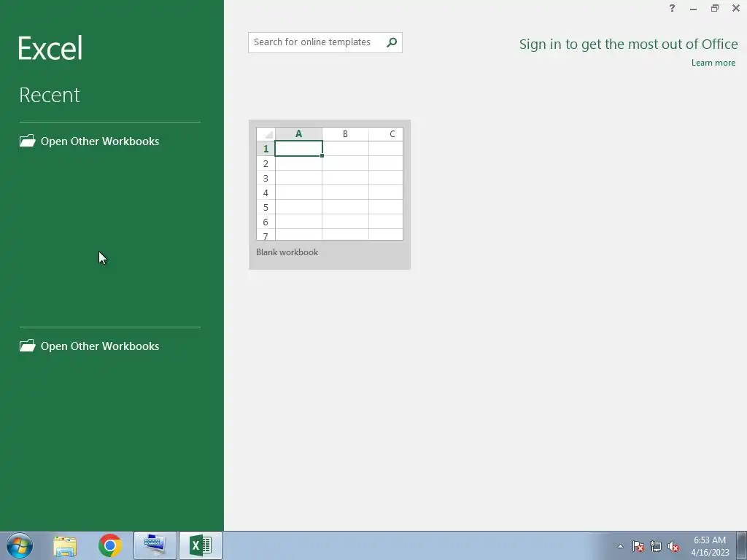This screenshot has width=747, height=560.
Task: Open the Windows Start menu orb
Action: pos(20,545)
